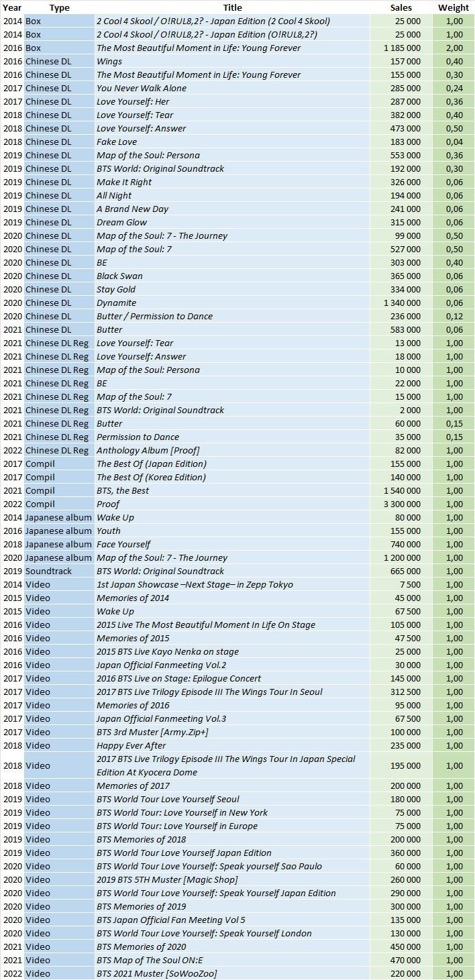This screenshot has height=980, width=475.
Task: Select the 2019 BTS 5TH Muster [Magic Shop] title
Action: tap(167, 879)
